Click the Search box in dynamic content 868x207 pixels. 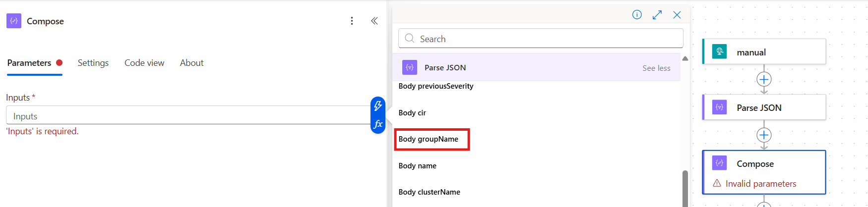coord(541,39)
